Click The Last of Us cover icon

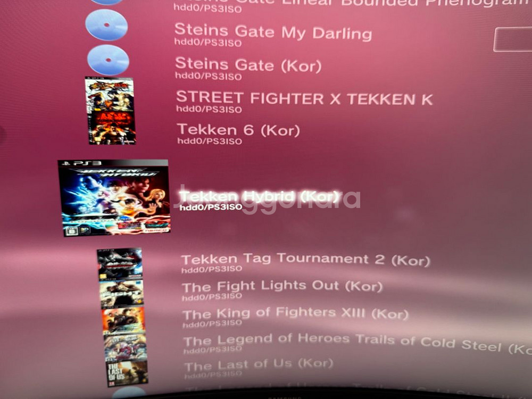pyautogui.click(x=127, y=373)
